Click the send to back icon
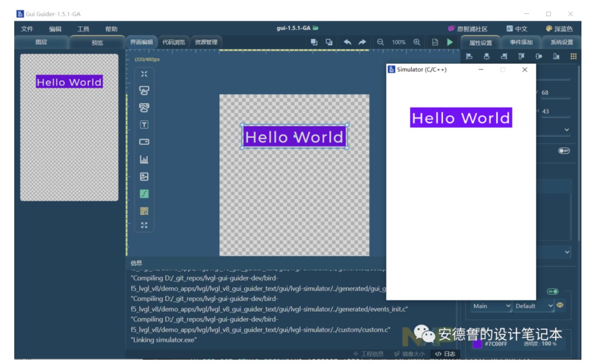This screenshot has width=600, height=364. pos(329,42)
